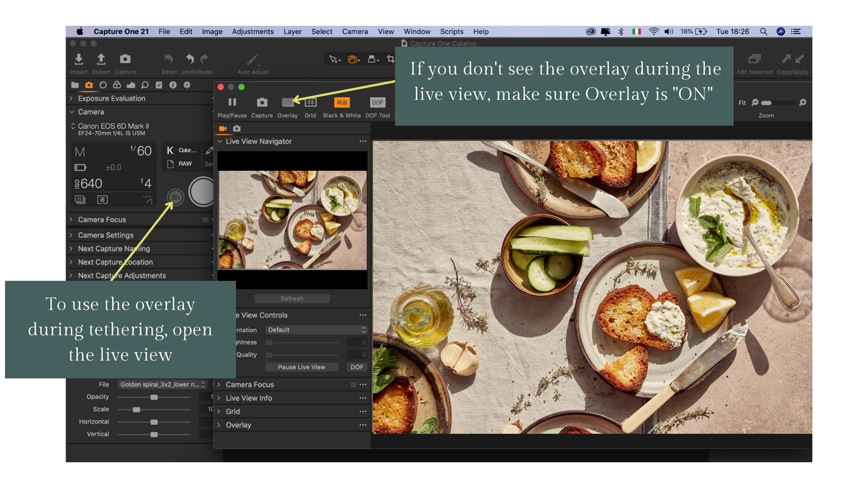Screen dimensions: 868x488
Task: Open the Orientation Default dropdown
Action: pos(316,330)
